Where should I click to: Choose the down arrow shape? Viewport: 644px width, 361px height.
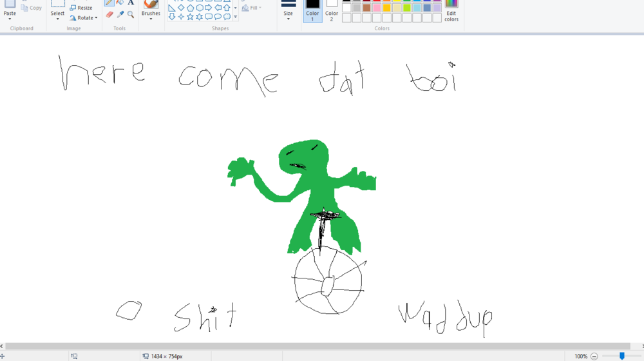click(172, 17)
